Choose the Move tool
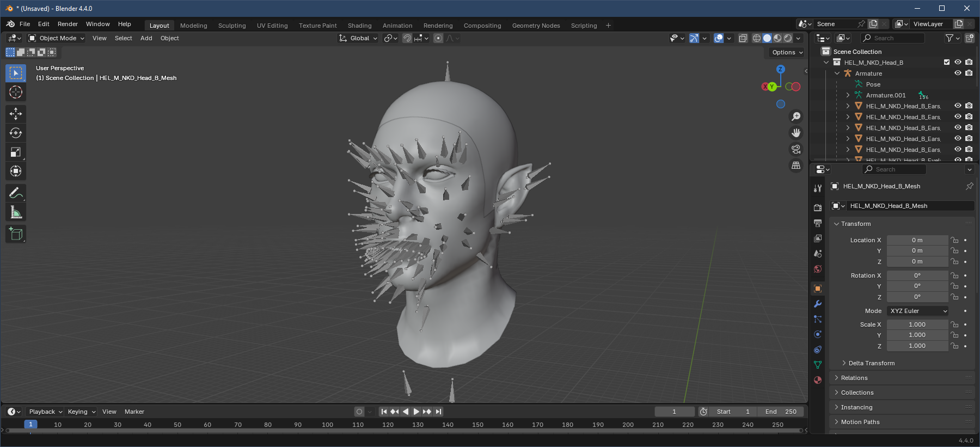Image resolution: width=980 pixels, height=447 pixels. (16, 113)
